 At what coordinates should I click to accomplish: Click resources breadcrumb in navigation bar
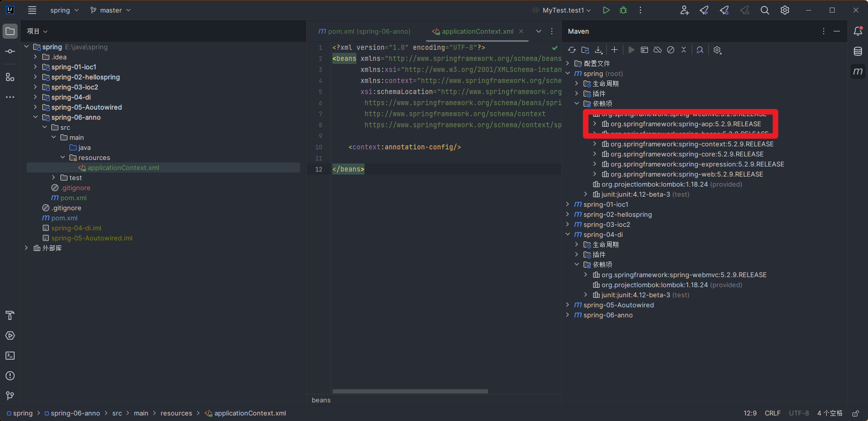pyautogui.click(x=176, y=413)
